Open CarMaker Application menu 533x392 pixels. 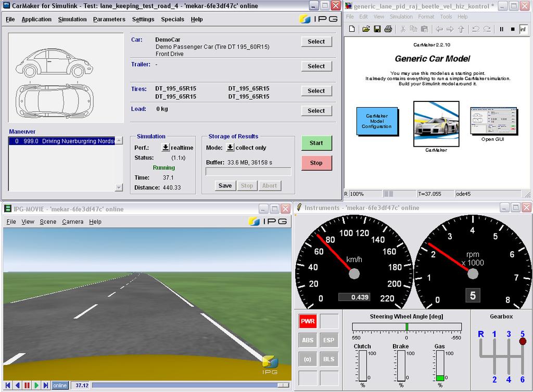(36, 19)
